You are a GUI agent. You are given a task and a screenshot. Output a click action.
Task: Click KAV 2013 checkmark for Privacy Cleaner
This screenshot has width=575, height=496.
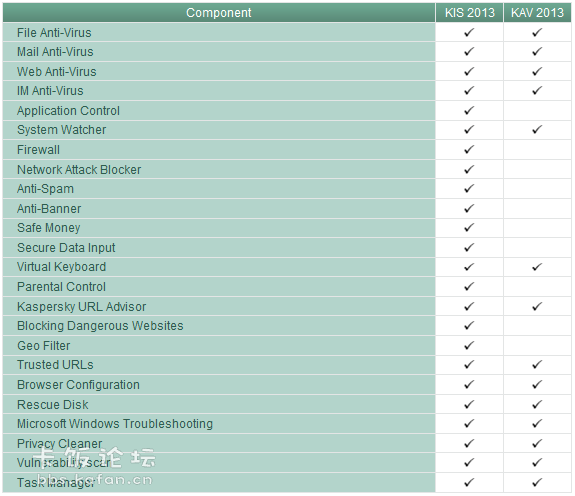point(537,444)
